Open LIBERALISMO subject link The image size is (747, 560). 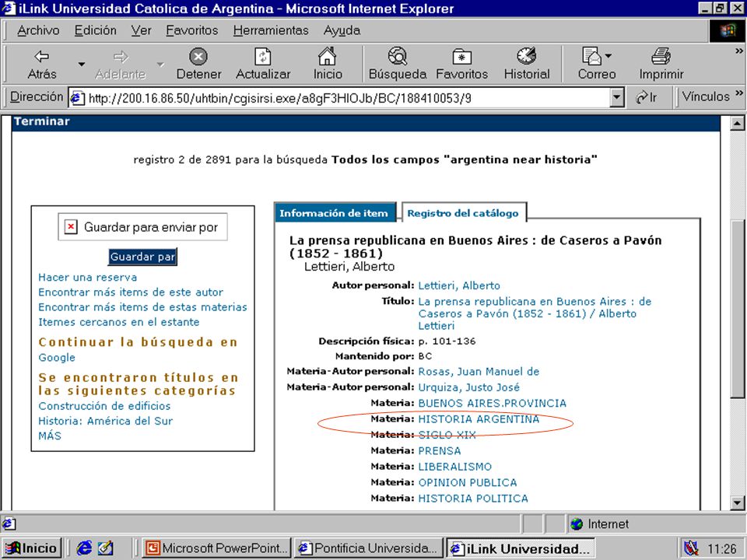(x=455, y=467)
